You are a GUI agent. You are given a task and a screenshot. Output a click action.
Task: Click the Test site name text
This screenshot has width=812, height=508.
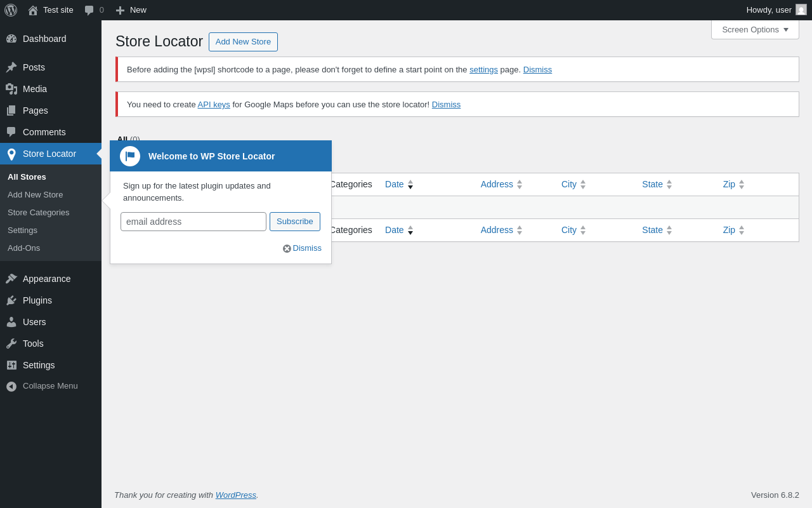click(x=58, y=10)
